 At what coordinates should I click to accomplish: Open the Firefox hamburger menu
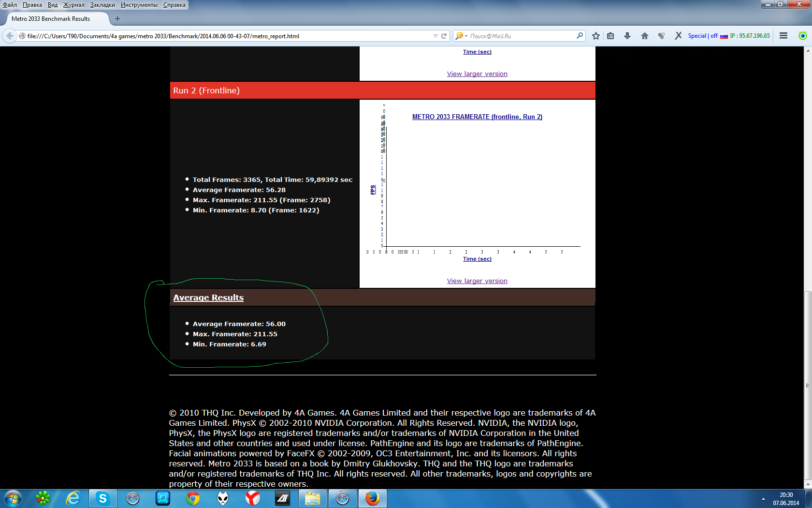point(783,36)
